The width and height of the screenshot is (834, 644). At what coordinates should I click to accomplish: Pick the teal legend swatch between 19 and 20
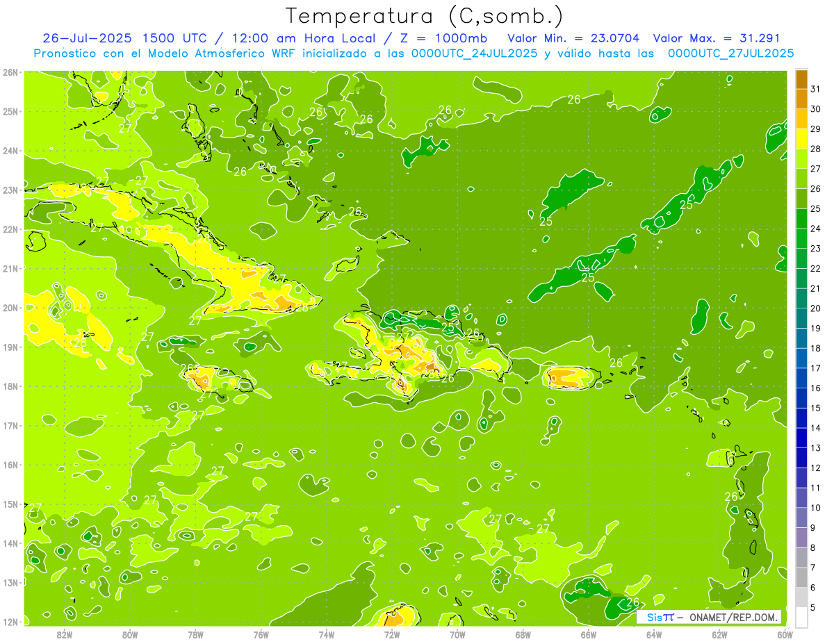[801, 318]
